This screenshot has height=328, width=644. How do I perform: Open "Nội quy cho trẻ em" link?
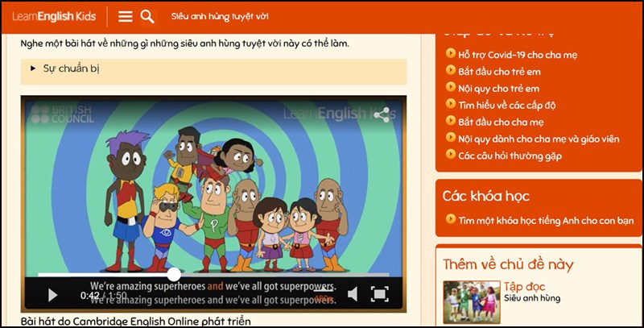click(x=498, y=89)
